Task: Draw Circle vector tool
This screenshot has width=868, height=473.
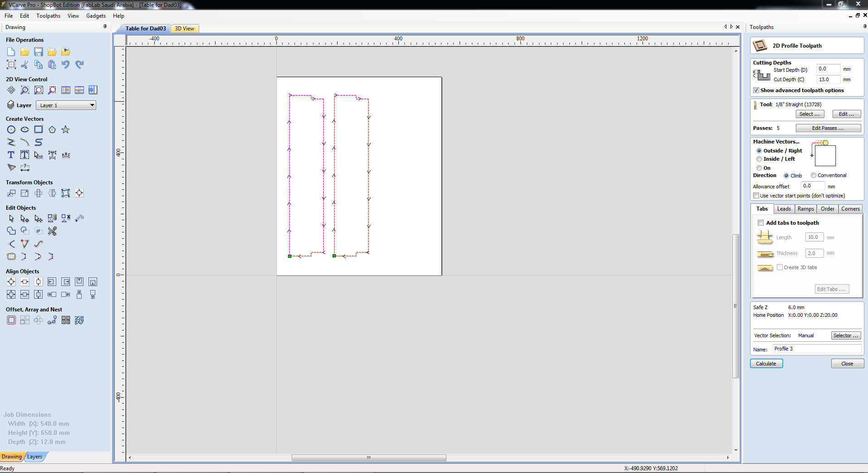Action: click(11, 129)
